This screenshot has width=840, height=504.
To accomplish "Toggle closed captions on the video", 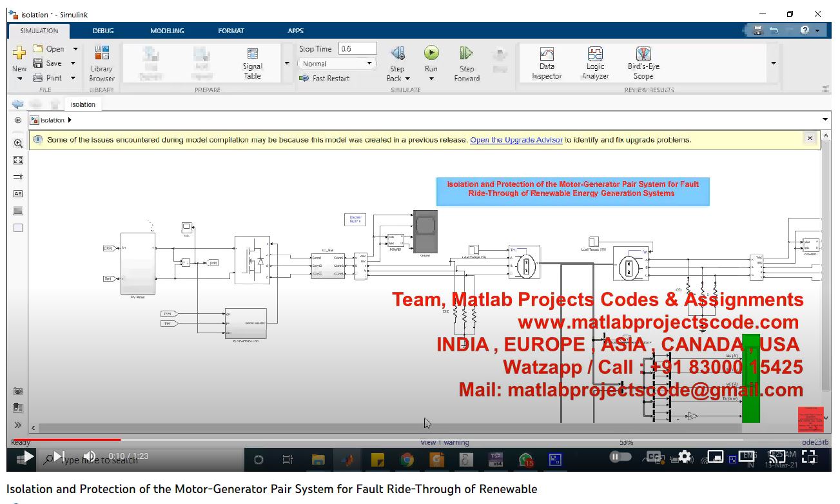I will 654,457.
